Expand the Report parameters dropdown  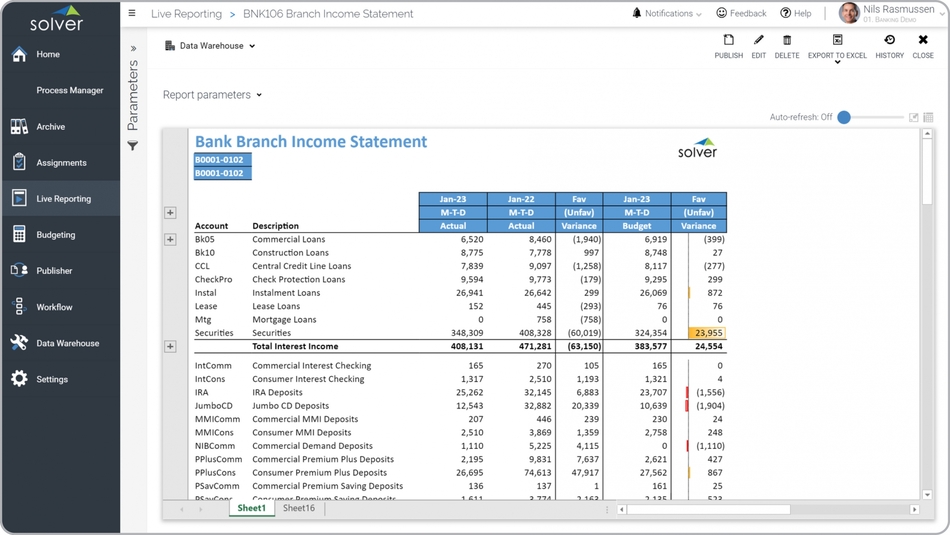click(x=212, y=95)
